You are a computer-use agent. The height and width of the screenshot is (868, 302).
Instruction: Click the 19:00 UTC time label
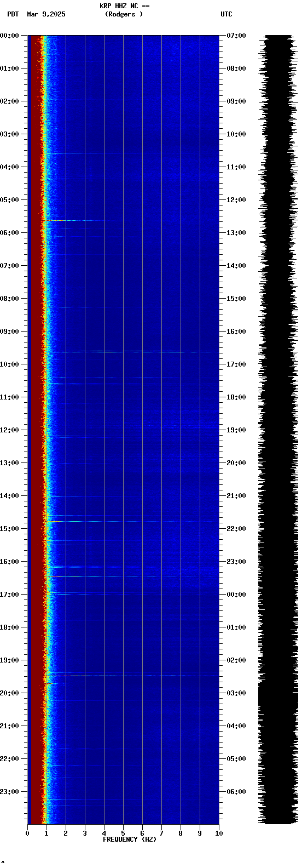tap(236, 430)
